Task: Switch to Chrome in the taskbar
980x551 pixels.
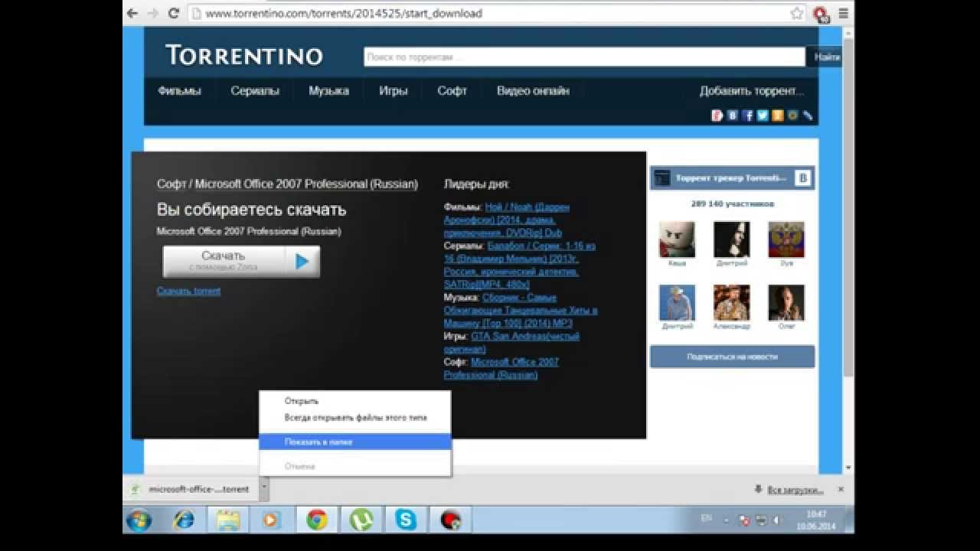Action: click(317, 520)
